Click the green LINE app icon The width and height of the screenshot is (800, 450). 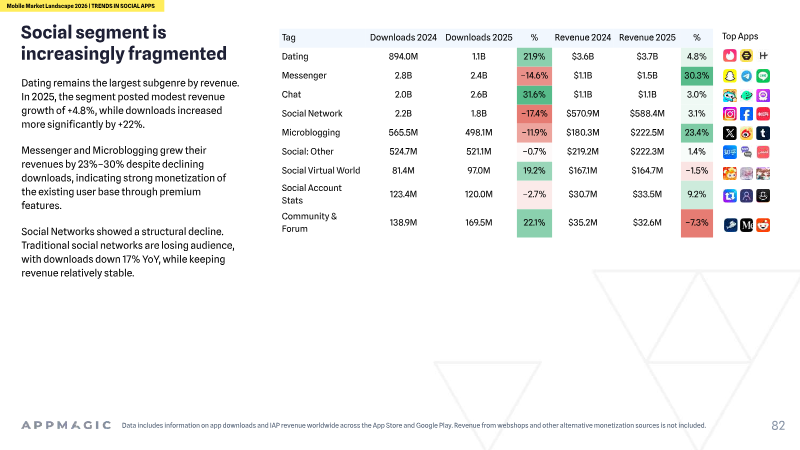pyautogui.click(x=763, y=76)
